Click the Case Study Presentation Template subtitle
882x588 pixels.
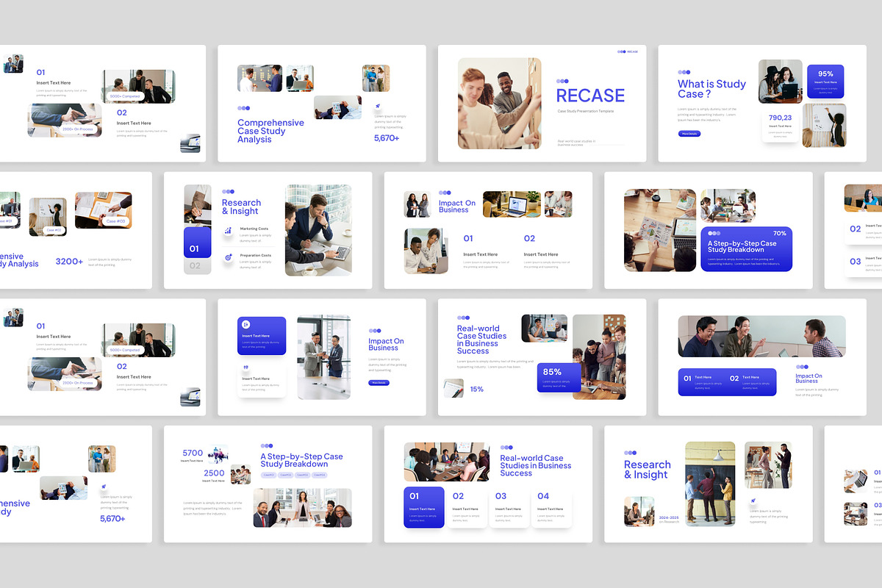click(585, 111)
